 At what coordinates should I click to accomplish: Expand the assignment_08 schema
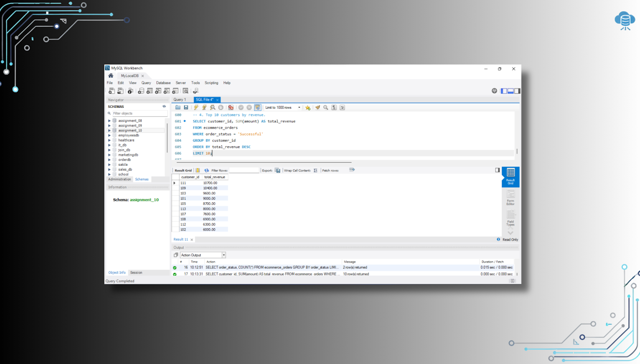click(x=109, y=121)
